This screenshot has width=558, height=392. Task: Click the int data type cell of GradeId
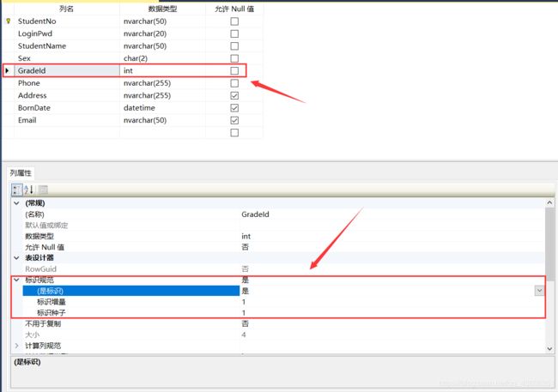(162, 71)
